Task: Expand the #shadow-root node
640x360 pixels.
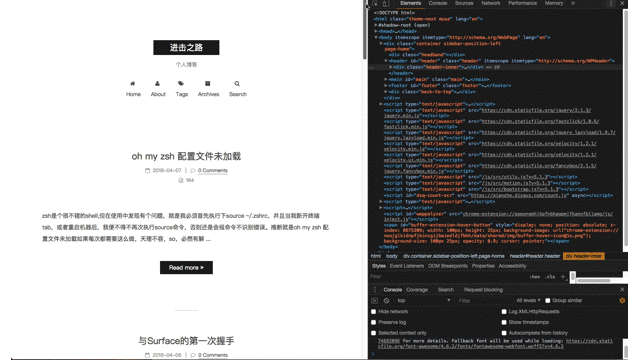Action: [x=376, y=25]
